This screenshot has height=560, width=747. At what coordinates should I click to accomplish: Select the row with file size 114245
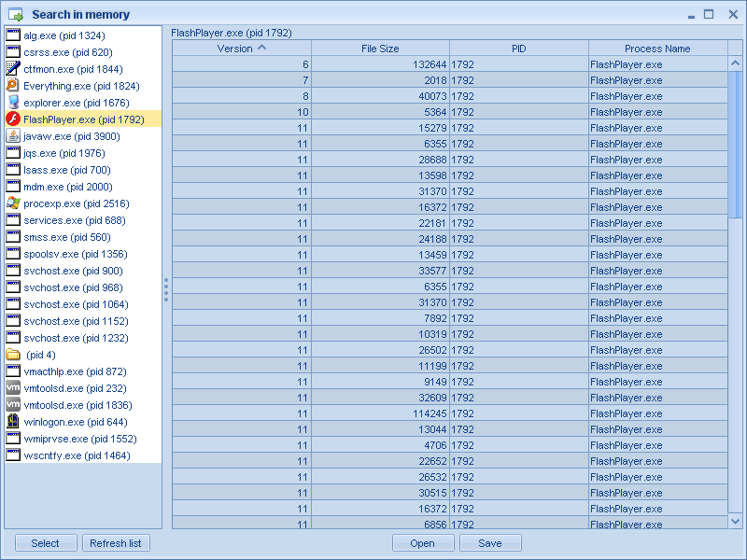tap(450, 413)
